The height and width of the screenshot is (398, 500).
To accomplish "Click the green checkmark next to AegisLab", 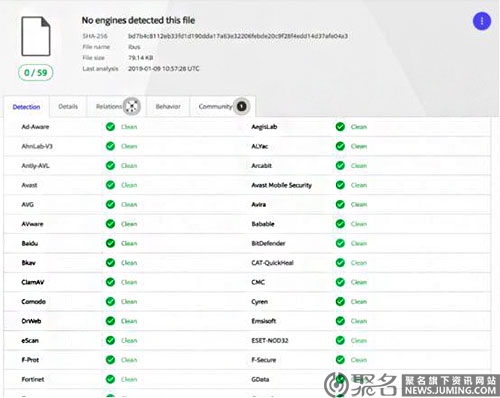I will (x=340, y=127).
